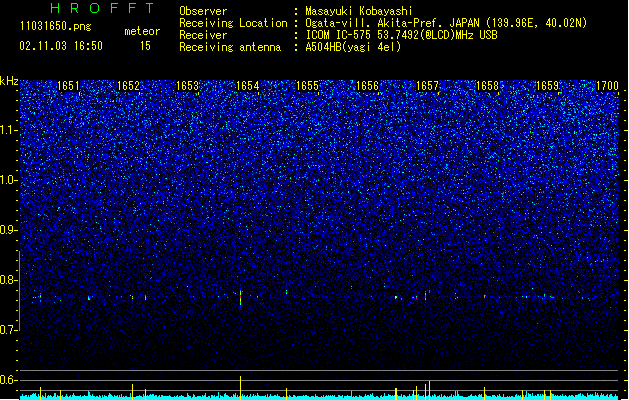
Task: Click the gray frequency range bar on left axis
Action: 20,291
